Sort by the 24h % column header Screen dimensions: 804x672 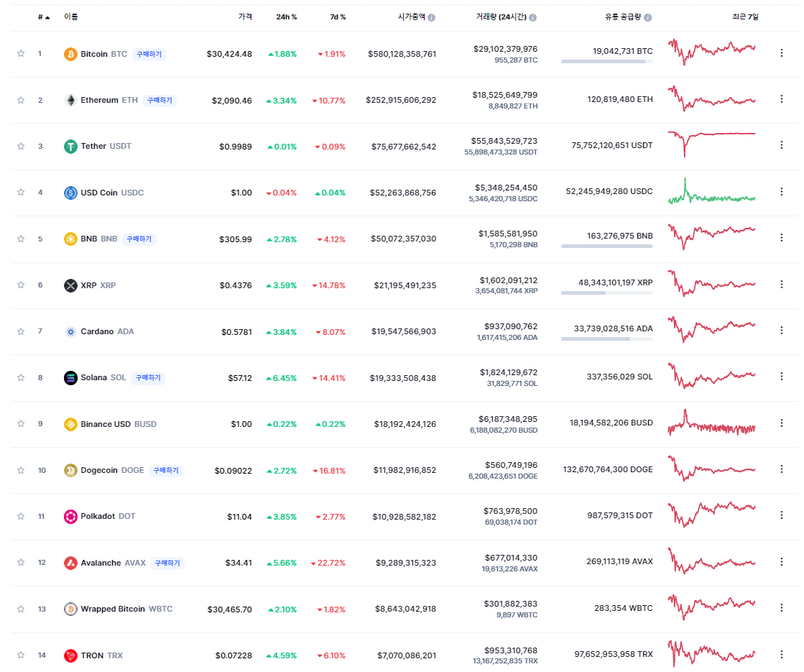[286, 17]
